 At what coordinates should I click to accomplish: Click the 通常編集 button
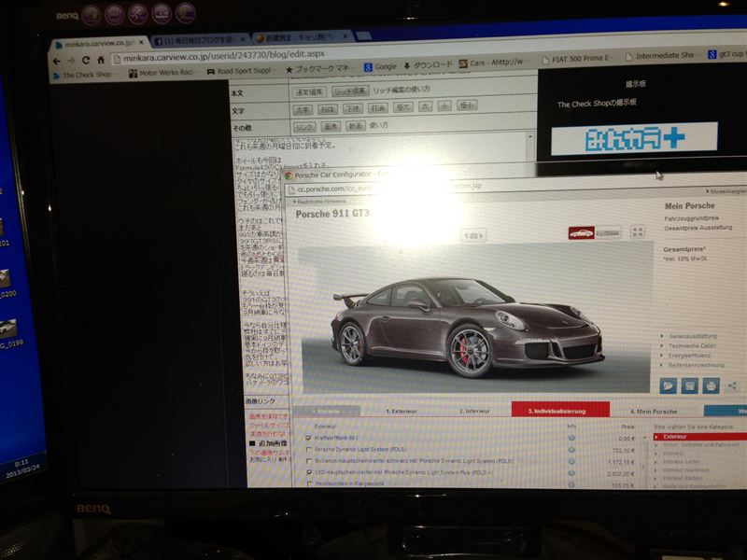pos(309,91)
